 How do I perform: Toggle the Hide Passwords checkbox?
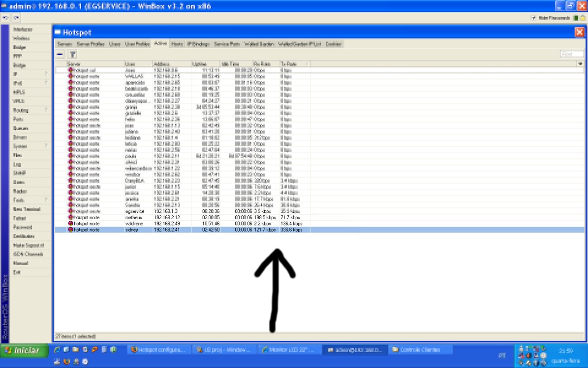533,18
